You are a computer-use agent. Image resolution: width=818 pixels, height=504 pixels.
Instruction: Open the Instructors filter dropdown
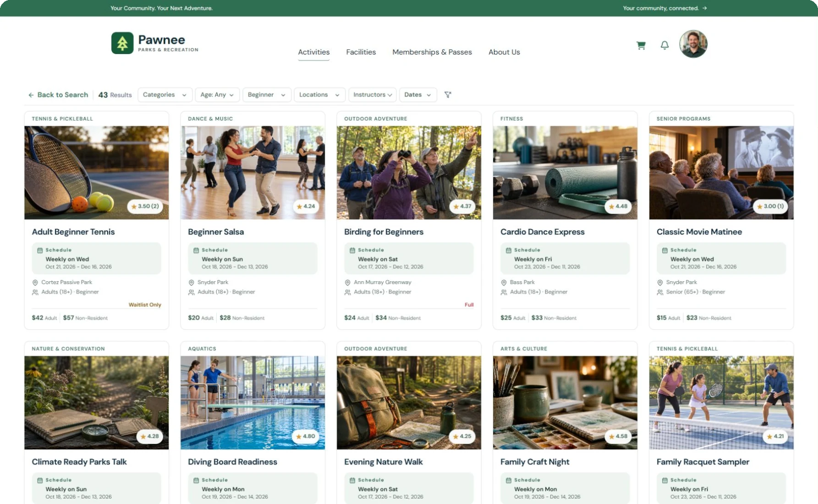373,95
